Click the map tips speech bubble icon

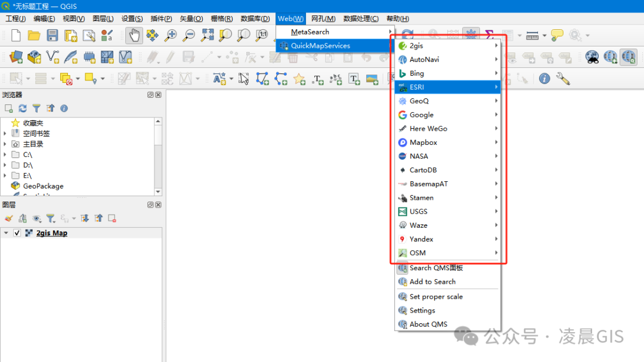pyautogui.click(x=557, y=35)
